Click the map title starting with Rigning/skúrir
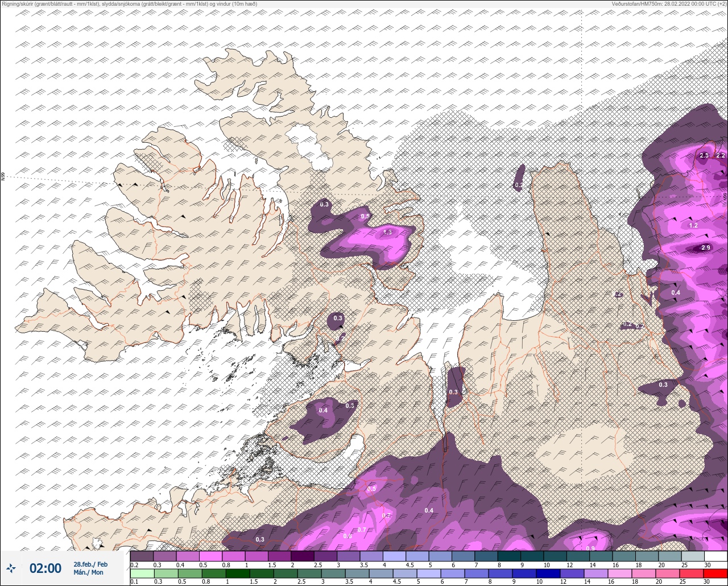 (130, 4)
